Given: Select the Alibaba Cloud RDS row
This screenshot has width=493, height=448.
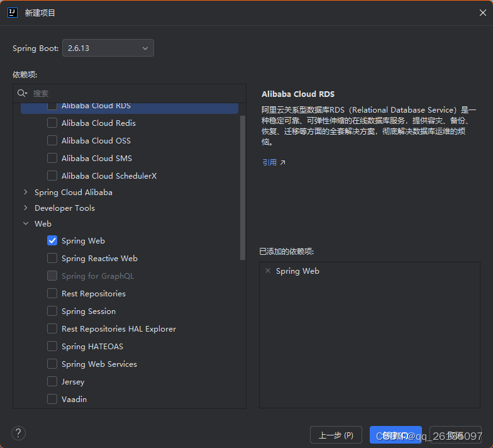Looking at the screenshot, I should coord(130,108).
